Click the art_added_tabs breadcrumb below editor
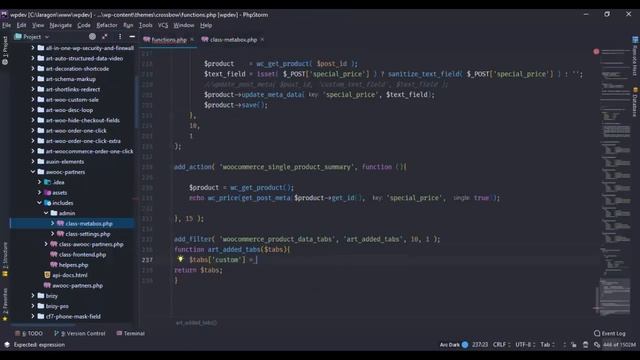This screenshot has width=640, height=360. (x=196, y=322)
